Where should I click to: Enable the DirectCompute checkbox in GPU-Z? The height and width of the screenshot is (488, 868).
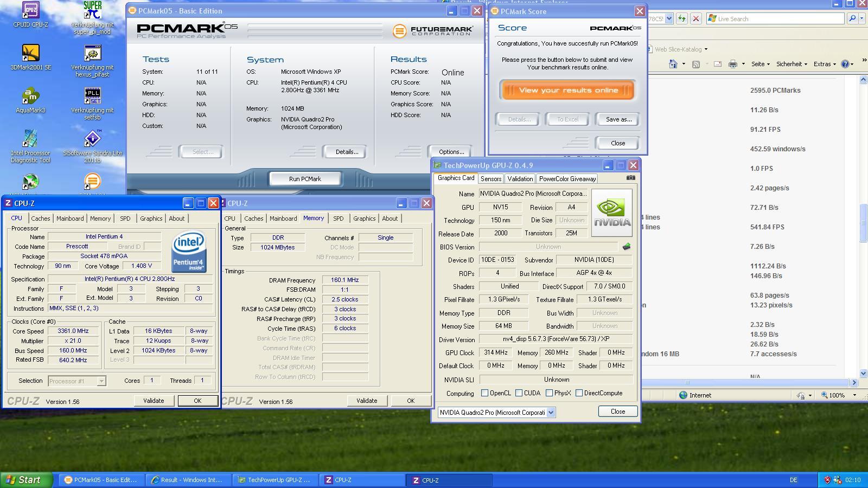coord(579,393)
